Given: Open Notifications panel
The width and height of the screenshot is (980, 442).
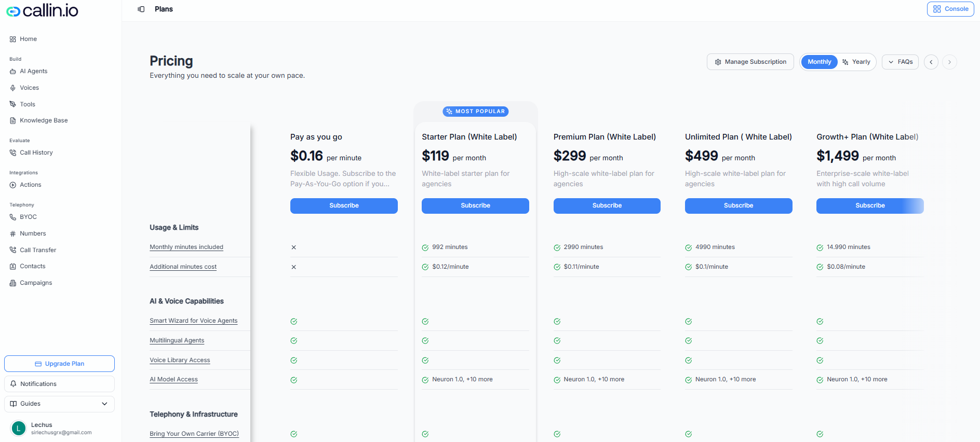Looking at the screenshot, I should 59,384.
